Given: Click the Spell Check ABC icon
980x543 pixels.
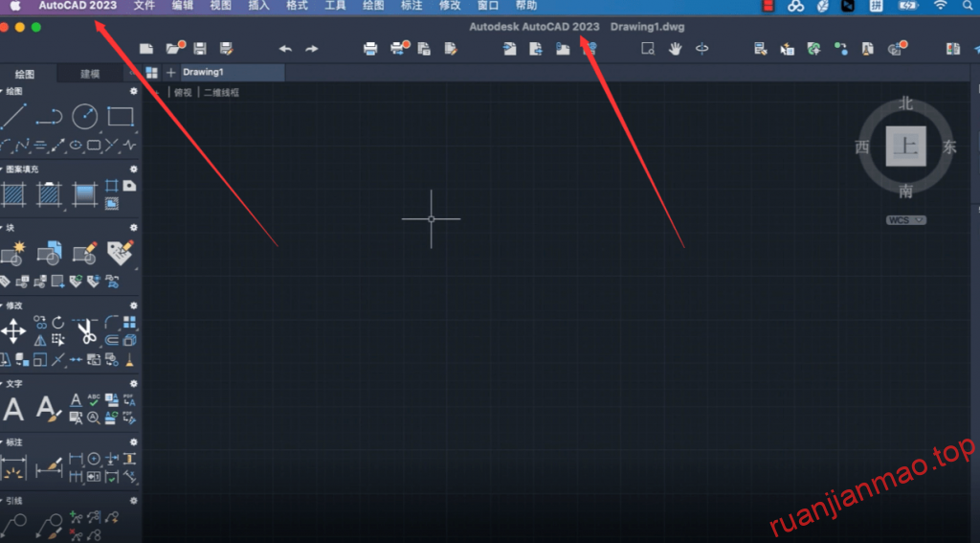Looking at the screenshot, I should 94,400.
